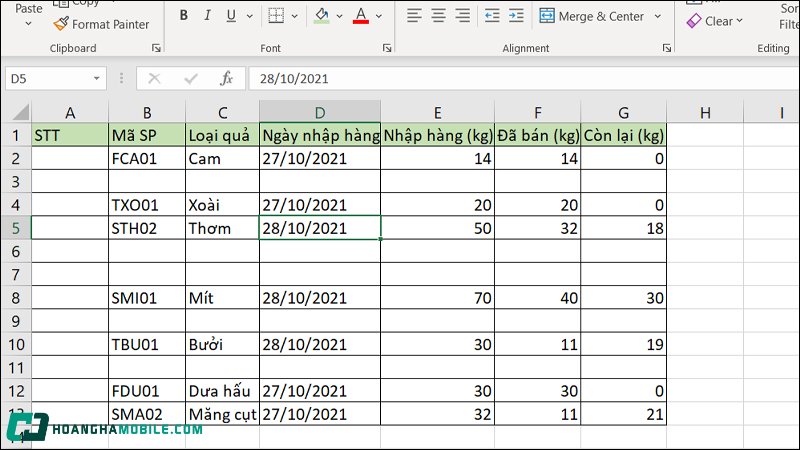Select column A header

pos(70,113)
